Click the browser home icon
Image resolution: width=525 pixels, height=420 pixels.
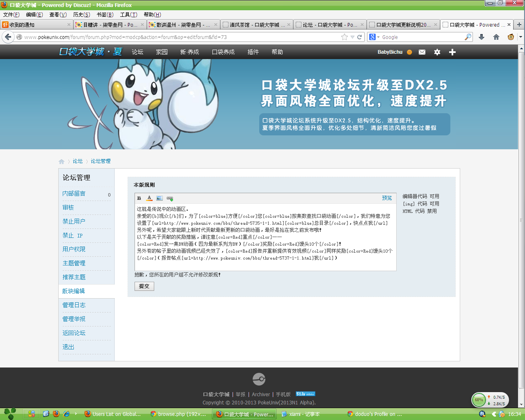click(496, 37)
